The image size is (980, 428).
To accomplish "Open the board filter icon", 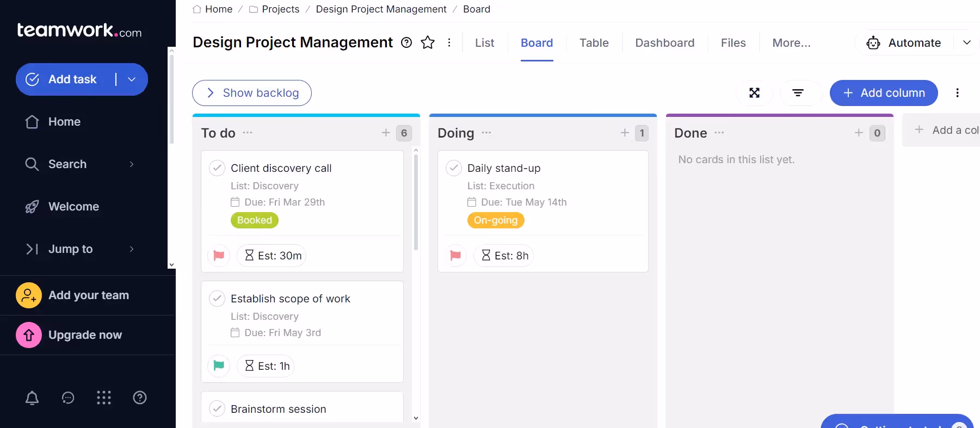I will tap(798, 93).
